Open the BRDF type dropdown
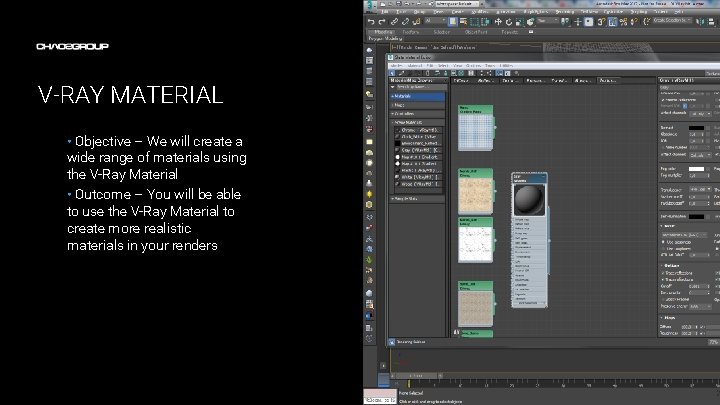Image resolution: width=720 pixels, height=405 pixels. pos(687,235)
